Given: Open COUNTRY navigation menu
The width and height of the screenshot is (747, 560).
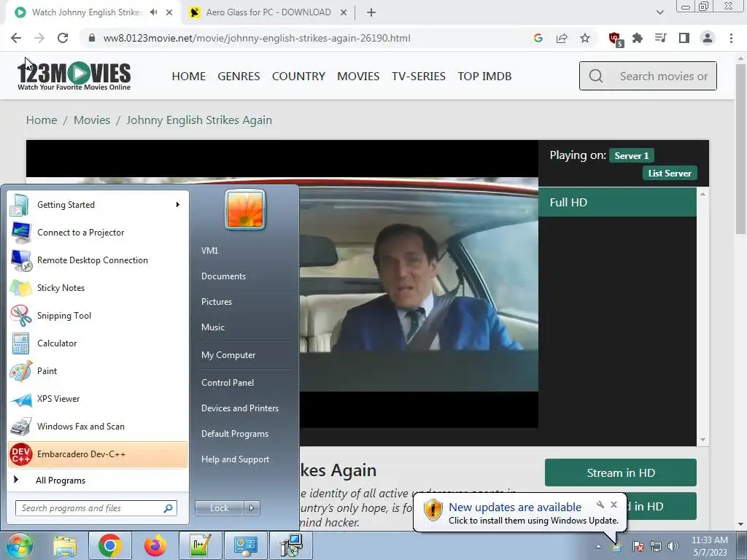Looking at the screenshot, I should (298, 76).
